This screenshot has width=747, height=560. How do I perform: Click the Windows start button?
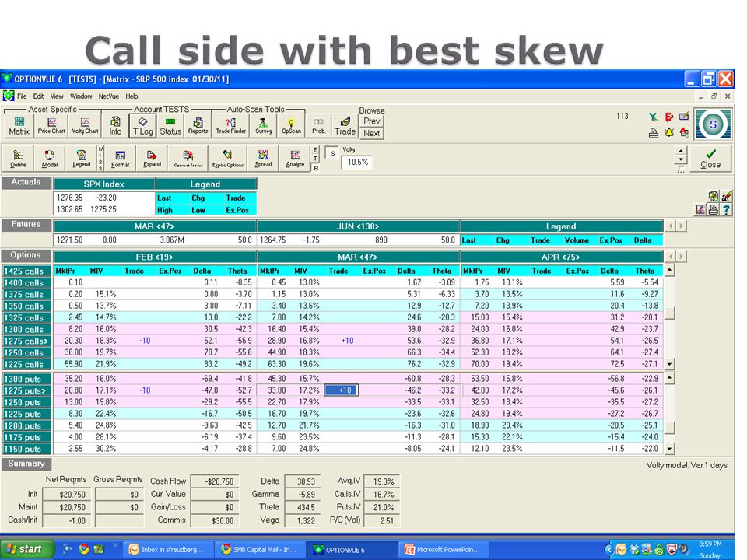[26, 549]
